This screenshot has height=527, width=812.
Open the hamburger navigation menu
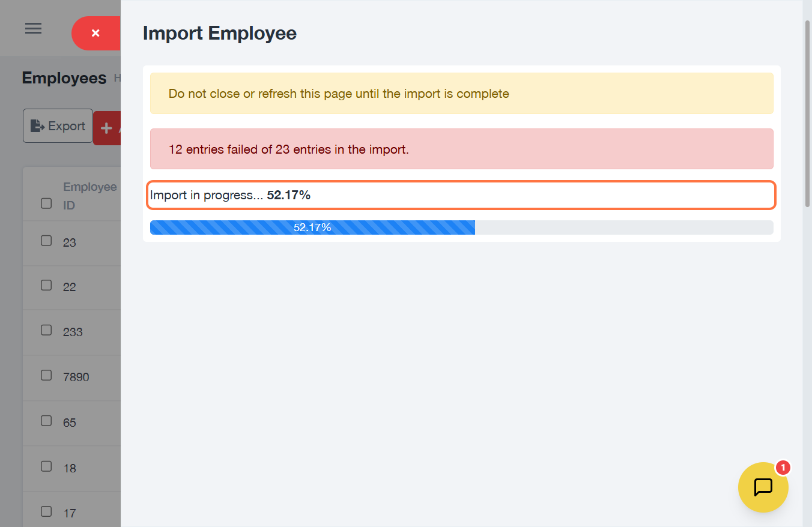tap(33, 28)
